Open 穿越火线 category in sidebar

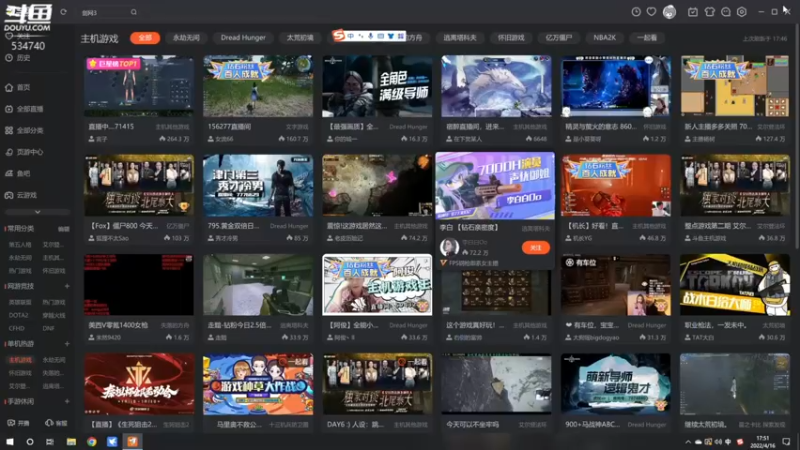tap(54, 315)
